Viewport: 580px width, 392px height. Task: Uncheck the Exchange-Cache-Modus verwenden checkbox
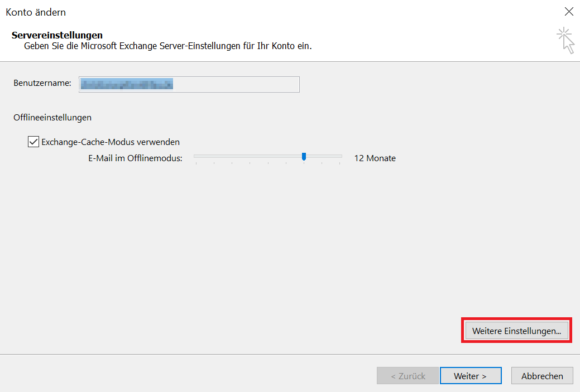[x=33, y=142]
